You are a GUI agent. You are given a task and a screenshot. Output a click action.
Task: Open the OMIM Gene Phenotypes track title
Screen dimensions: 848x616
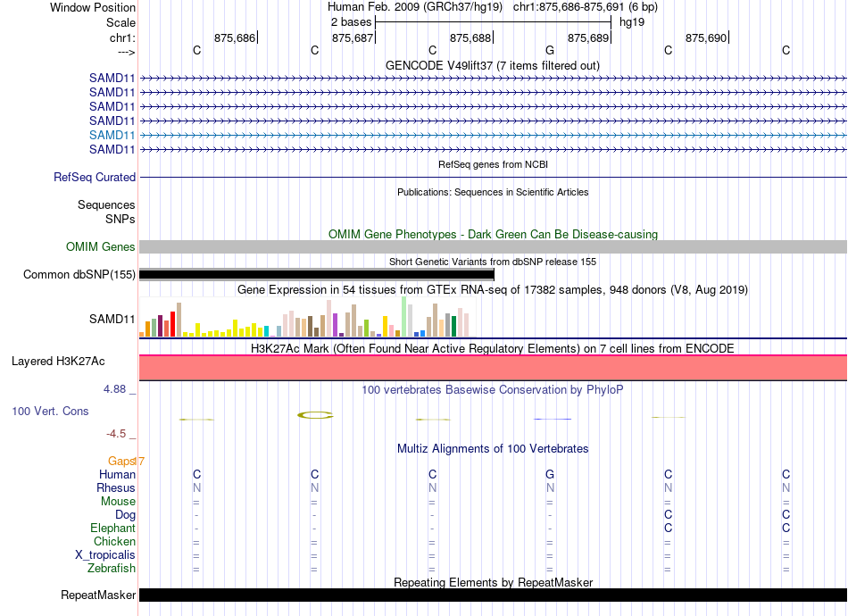point(493,234)
